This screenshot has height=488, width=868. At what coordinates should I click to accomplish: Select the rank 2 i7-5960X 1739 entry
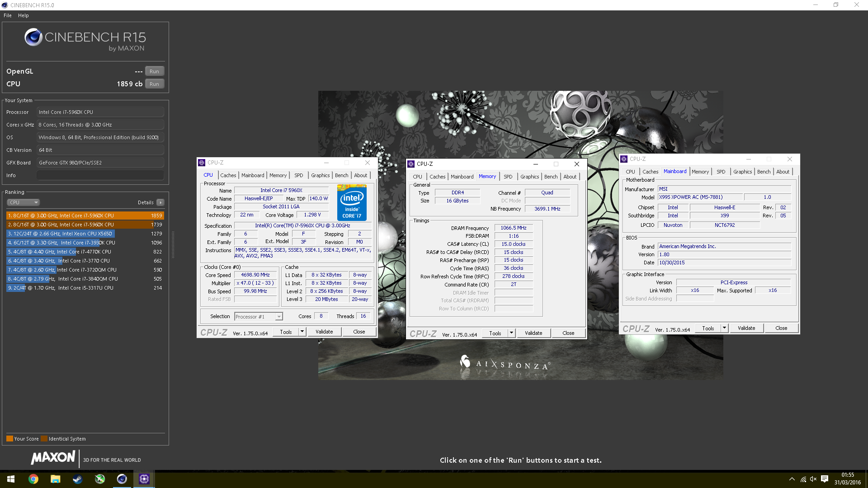(85, 225)
